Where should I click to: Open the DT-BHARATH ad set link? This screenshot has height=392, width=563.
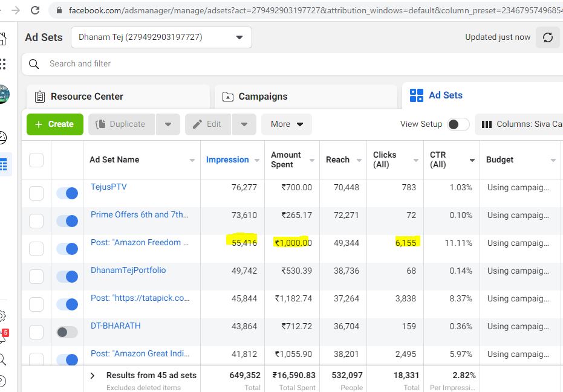point(116,326)
